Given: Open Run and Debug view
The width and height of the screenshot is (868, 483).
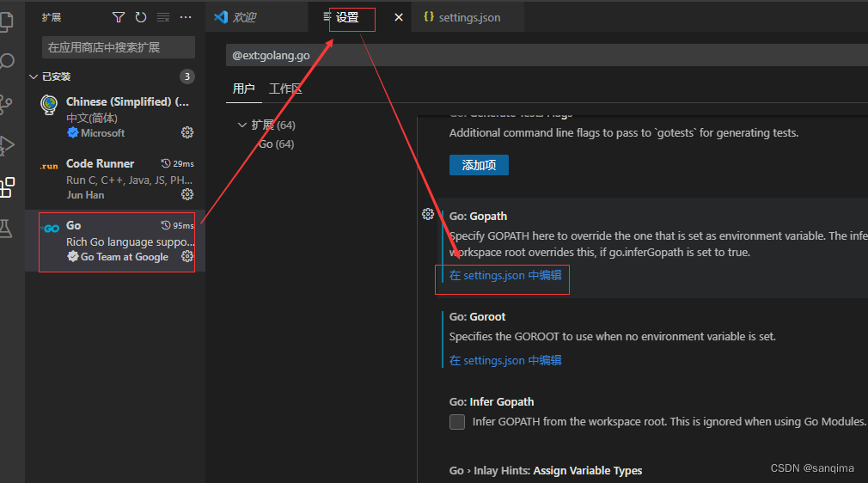Looking at the screenshot, I should click(6, 146).
